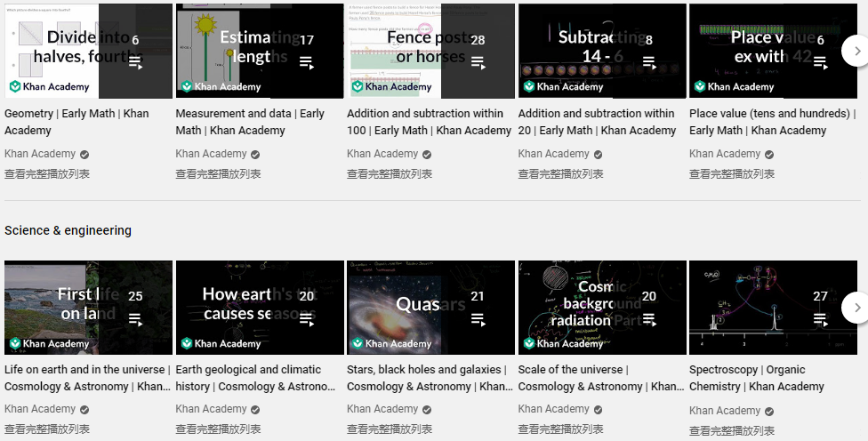868x441 pixels.
Task: Click playlist icon on Cosmic background radiation thumbnail
Action: (x=649, y=319)
